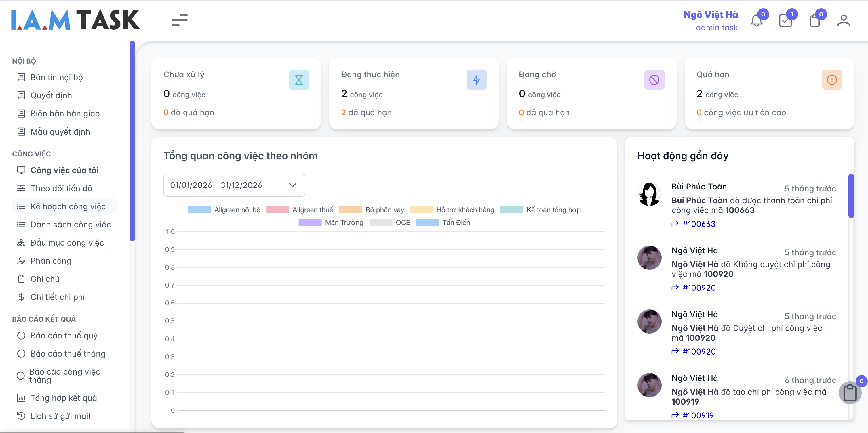
Task: Toggle the sidebar hamburger menu icon
Action: tap(179, 20)
